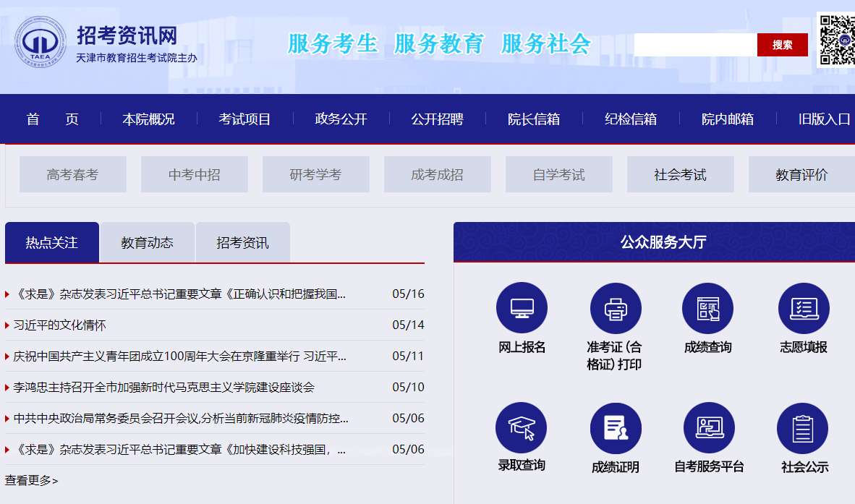Click the QR code image
855x504 pixels.
point(837,39)
